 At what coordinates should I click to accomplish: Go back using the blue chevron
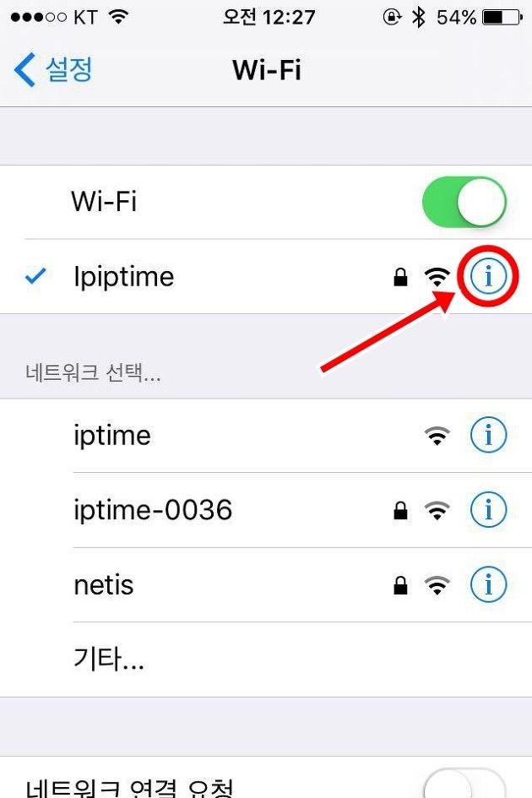point(24,70)
